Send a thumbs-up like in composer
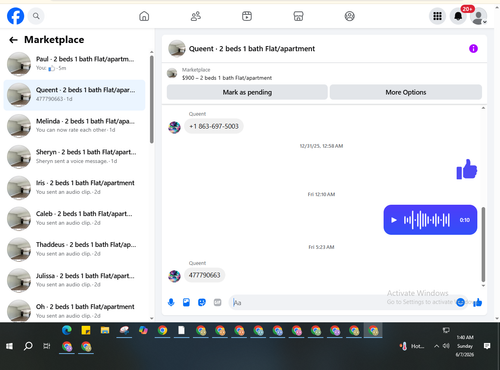 click(x=478, y=303)
